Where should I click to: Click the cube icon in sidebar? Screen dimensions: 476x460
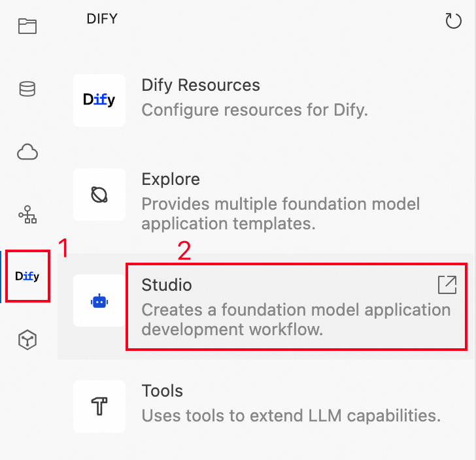pos(27,339)
